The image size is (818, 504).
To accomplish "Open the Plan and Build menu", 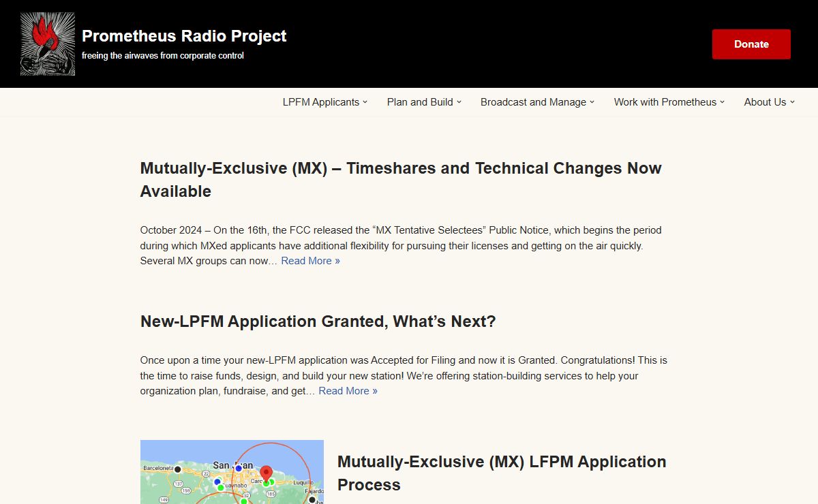I will 420,102.
